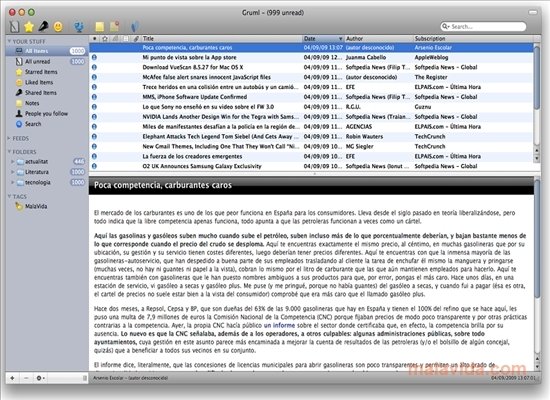Click the plus add button at bottom

point(12,378)
